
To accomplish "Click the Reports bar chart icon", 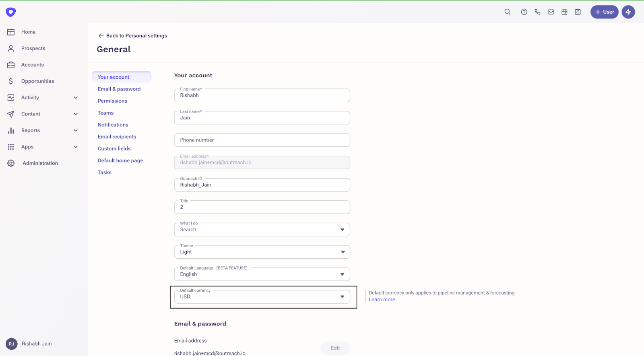I will [11, 130].
